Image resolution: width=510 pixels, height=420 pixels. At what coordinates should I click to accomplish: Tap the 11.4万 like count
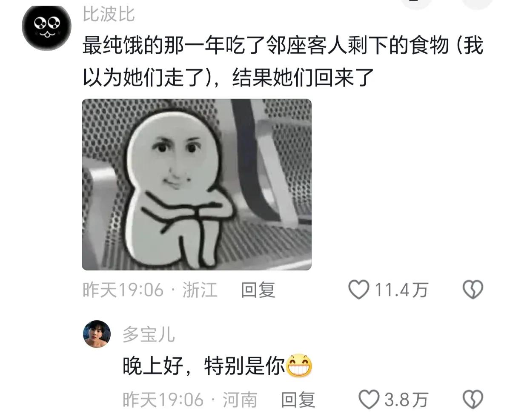point(401,290)
